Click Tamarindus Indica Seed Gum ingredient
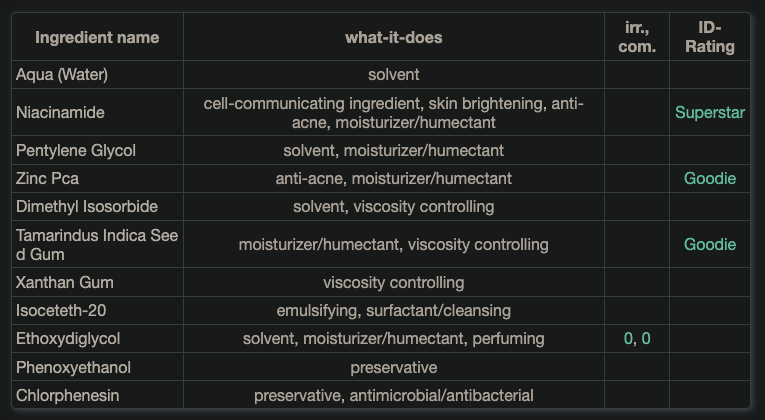 pyautogui.click(x=89, y=245)
